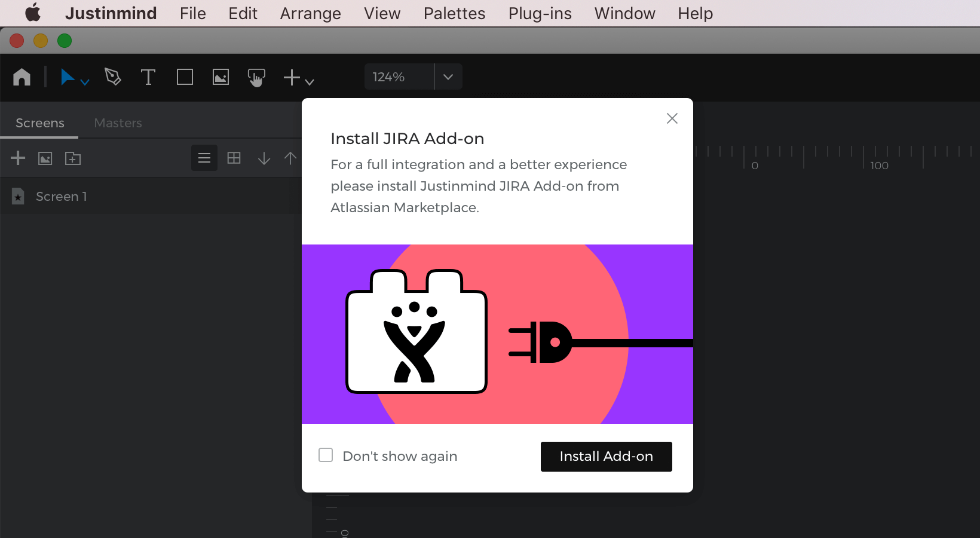Open the Apple menu
The image size is (980, 538).
click(32, 13)
